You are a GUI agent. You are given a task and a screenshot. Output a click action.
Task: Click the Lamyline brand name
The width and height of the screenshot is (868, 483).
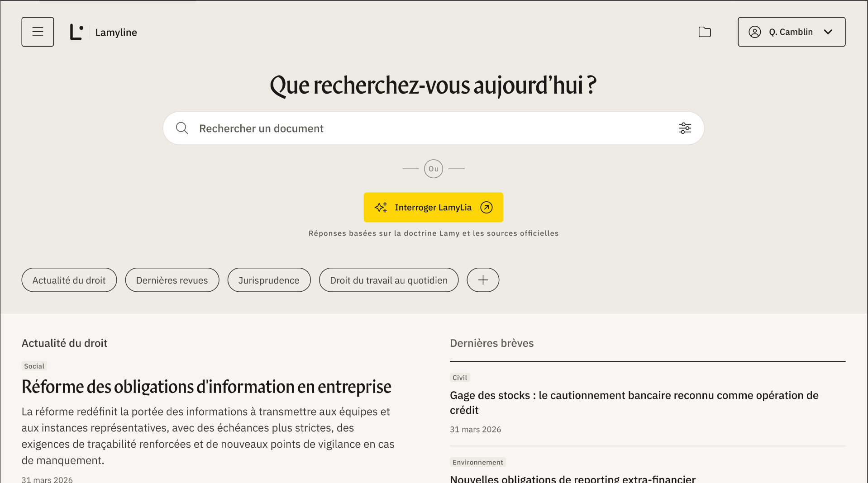point(116,33)
